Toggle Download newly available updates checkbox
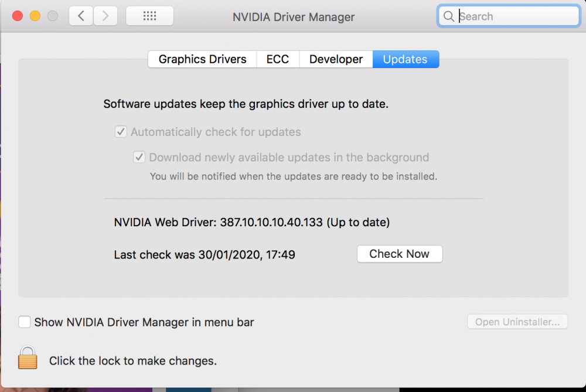Screen dimensions: 586x392 point(139,157)
